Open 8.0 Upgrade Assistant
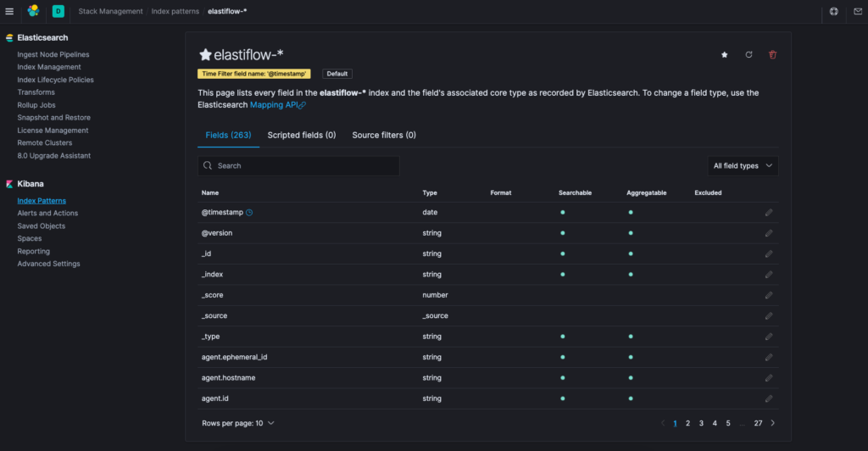Image resolution: width=868 pixels, height=451 pixels. pos(53,155)
